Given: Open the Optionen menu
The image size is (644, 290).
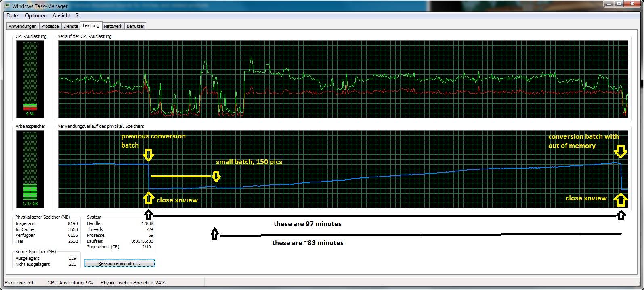Looking at the screenshot, I should tap(36, 15).
